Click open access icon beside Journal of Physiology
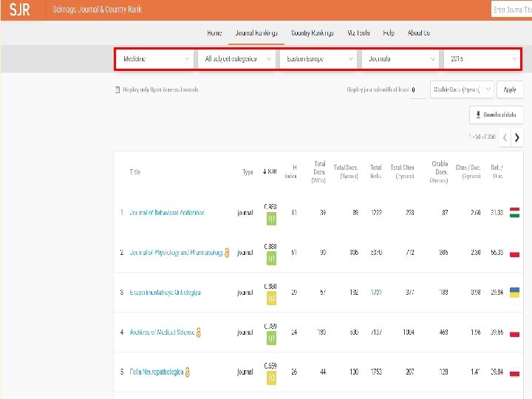The width and height of the screenshot is (532, 399). point(227,253)
